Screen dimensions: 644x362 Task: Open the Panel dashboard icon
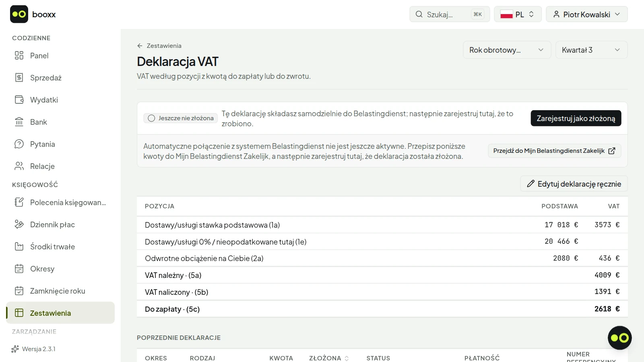(19, 56)
